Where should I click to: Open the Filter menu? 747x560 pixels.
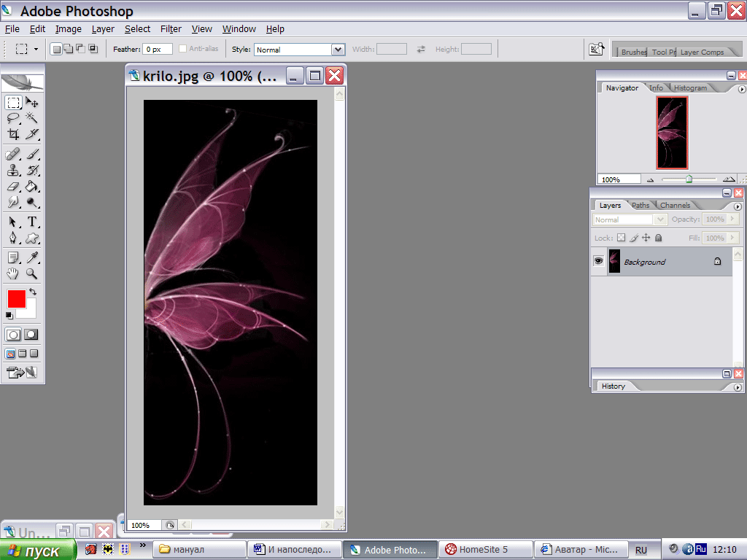(171, 29)
